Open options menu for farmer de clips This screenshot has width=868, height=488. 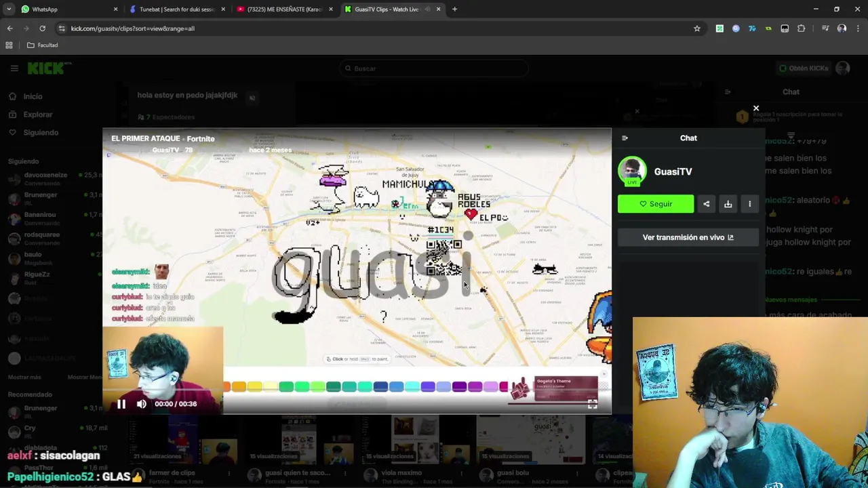coord(229,474)
